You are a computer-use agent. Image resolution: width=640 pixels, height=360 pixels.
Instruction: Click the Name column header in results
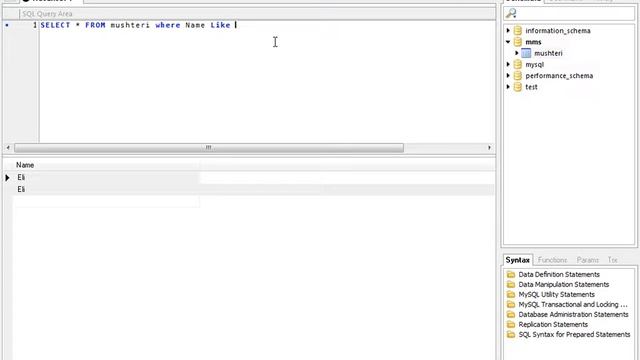(25, 165)
